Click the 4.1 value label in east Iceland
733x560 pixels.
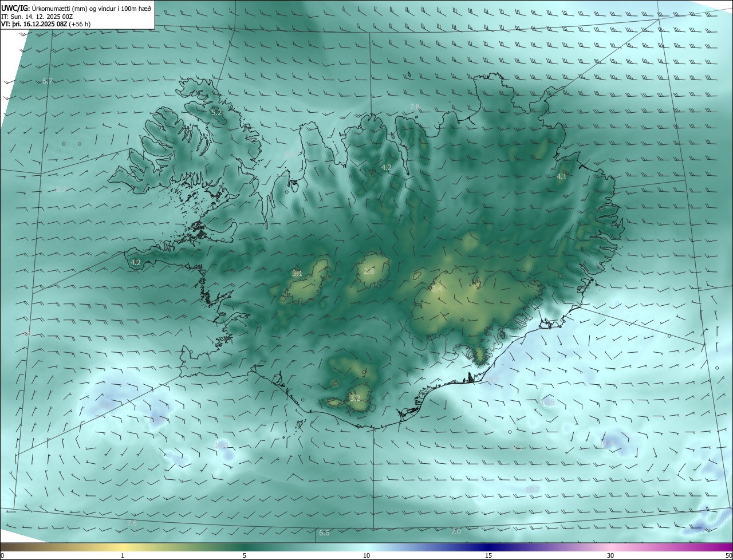point(562,177)
